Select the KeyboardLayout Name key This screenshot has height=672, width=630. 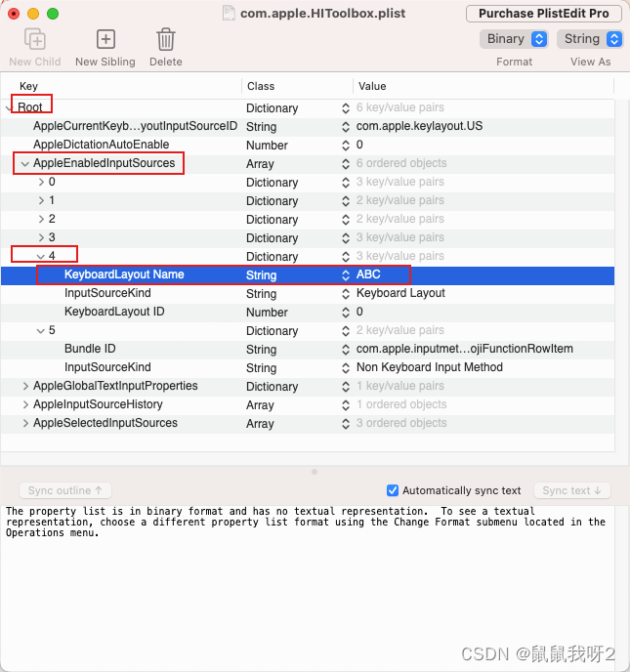124,274
